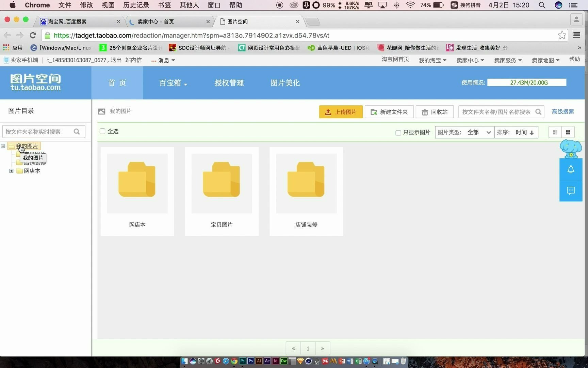Launch Siri from the dock
The image size is (588, 368).
193,361
